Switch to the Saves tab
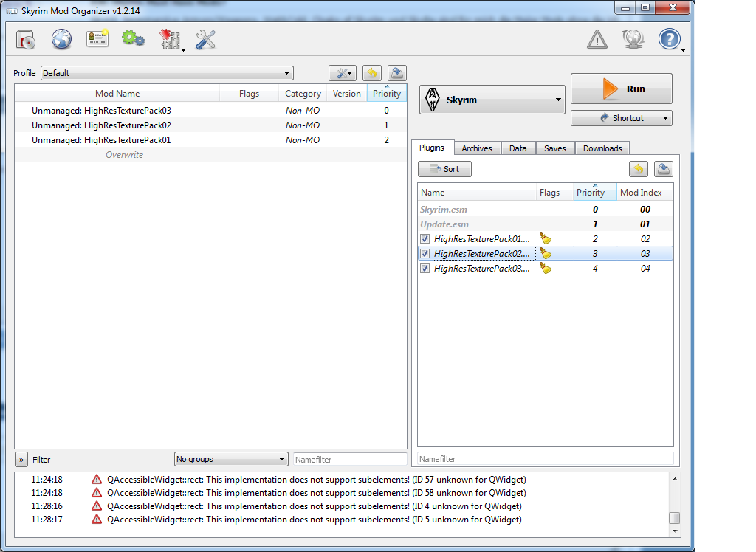Viewport: 756px width, 552px height. tap(555, 148)
